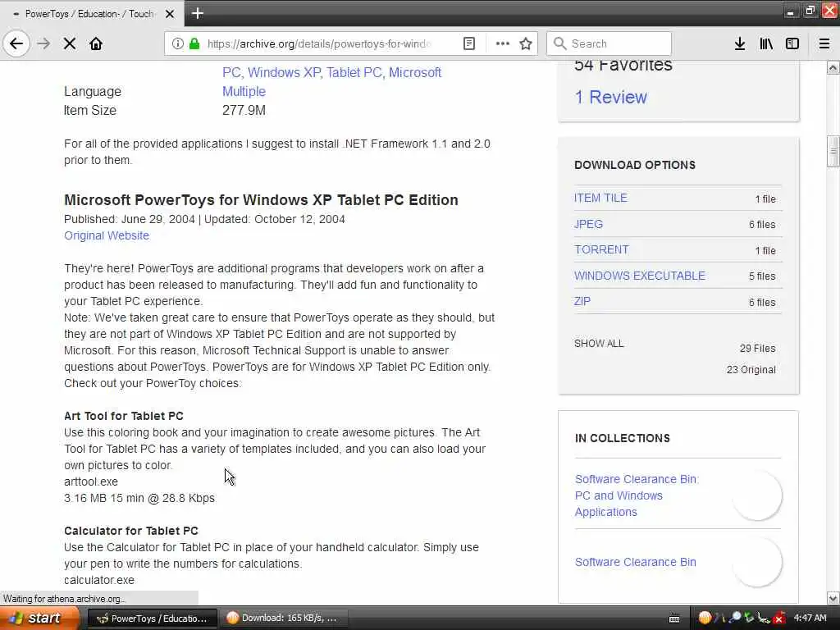Expand the JPEG download option
The width and height of the screenshot is (840, 630).
[x=588, y=224]
